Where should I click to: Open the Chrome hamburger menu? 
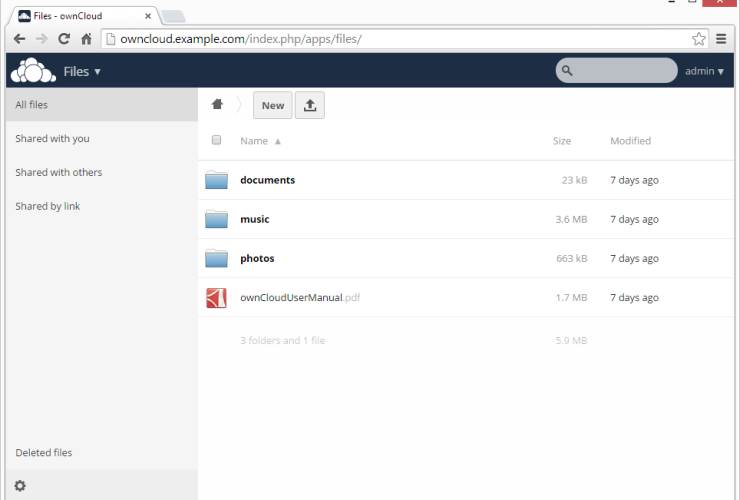[722, 39]
